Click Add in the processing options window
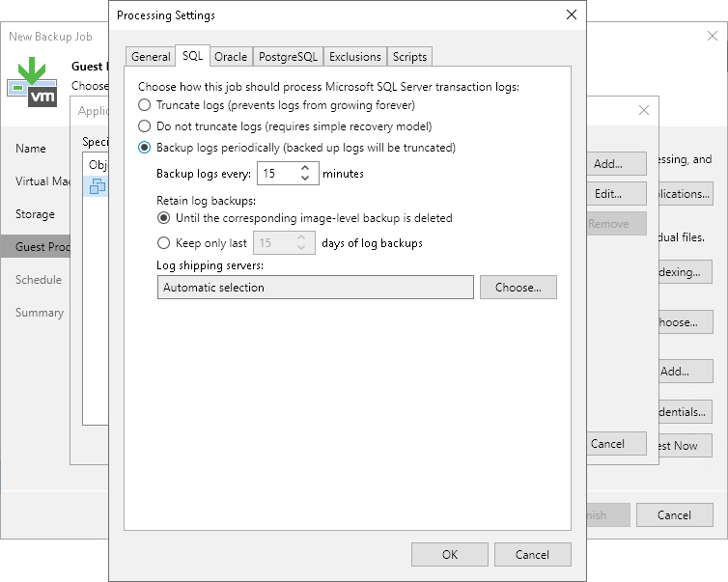728x582 pixels. [x=617, y=163]
